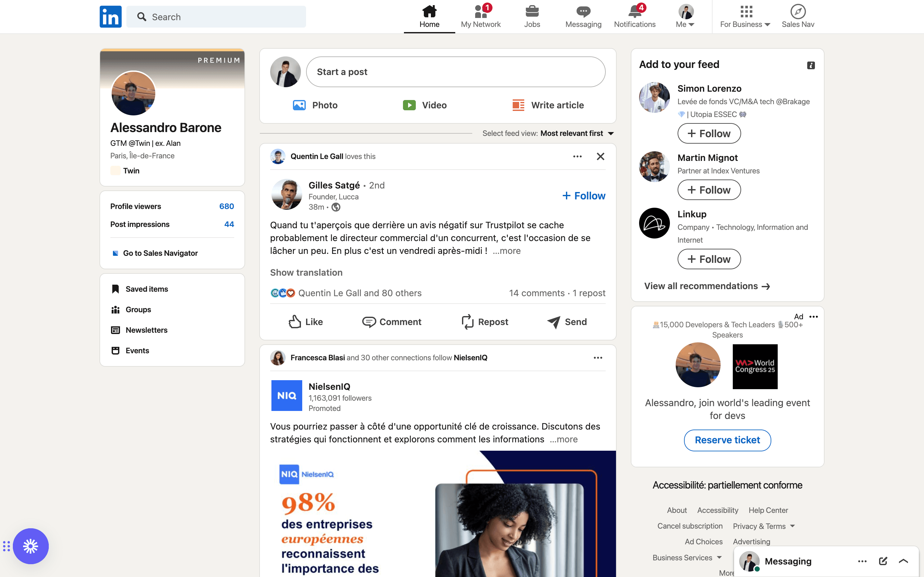The image size is (924, 577).
Task: Click Notifications bell icon
Action: pyautogui.click(x=634, y=12)
